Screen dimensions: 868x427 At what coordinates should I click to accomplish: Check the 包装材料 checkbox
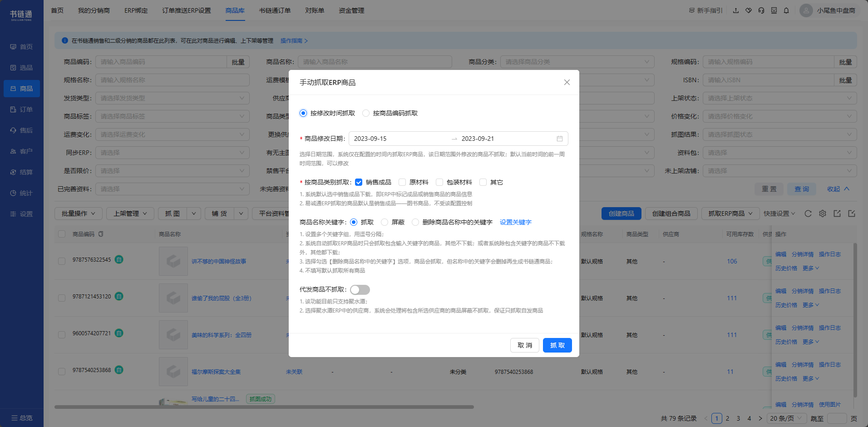(439, 182)
